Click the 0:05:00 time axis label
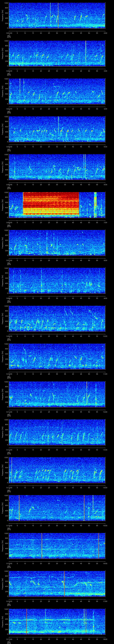Image resolution: width=114 pixels, height=644 pixels. [x=9, y=184]
